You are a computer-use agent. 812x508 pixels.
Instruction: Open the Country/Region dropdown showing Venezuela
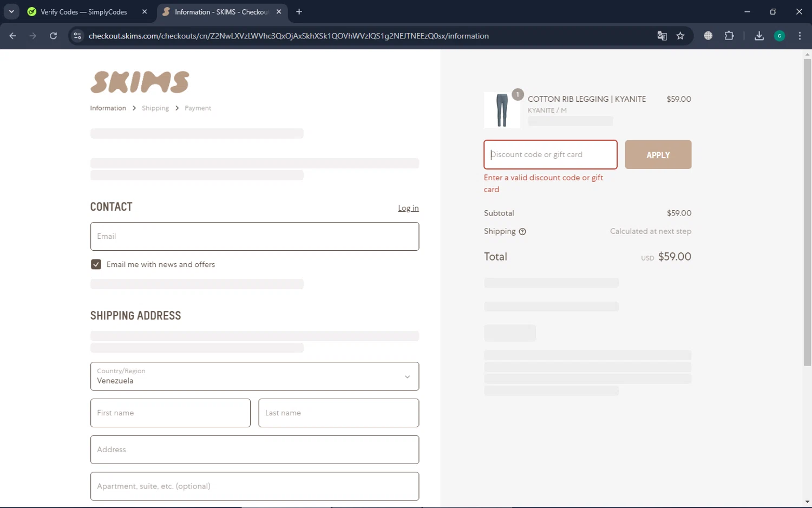(x=254, y=376)
